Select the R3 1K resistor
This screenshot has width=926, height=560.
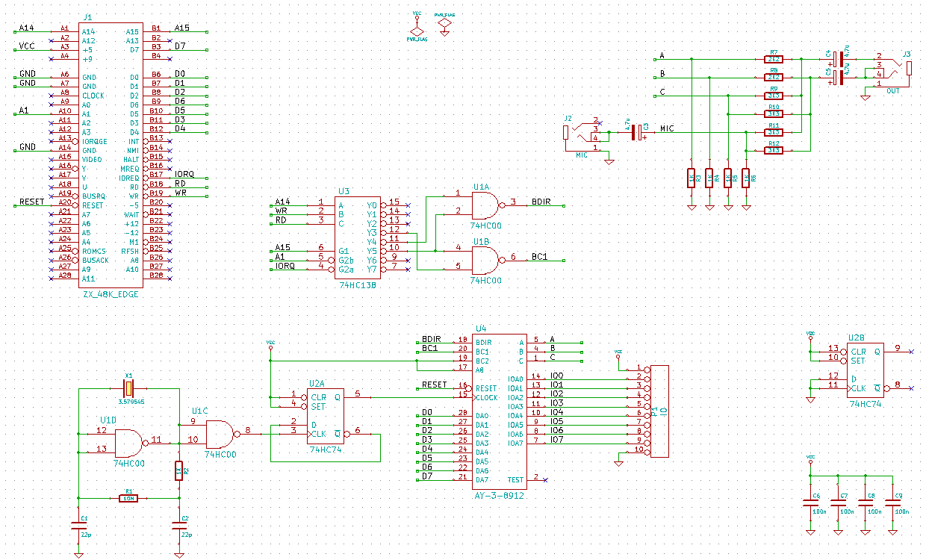click(692, 178)
